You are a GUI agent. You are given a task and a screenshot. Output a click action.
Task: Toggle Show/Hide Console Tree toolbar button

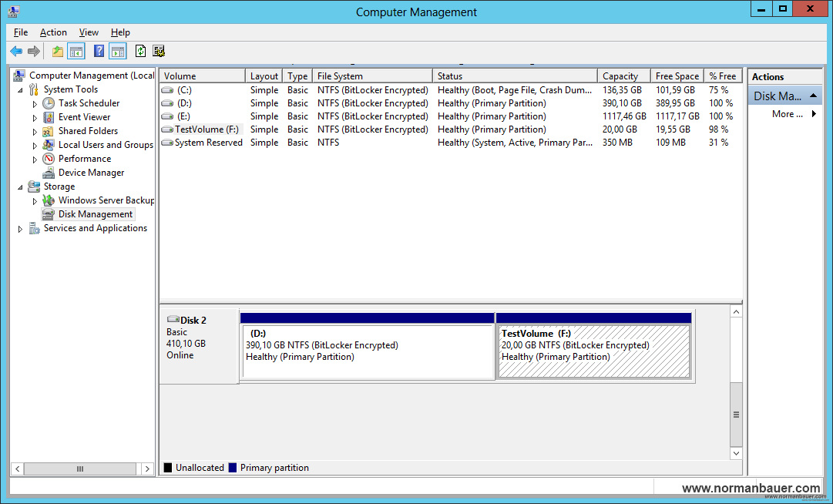(76, 52)
